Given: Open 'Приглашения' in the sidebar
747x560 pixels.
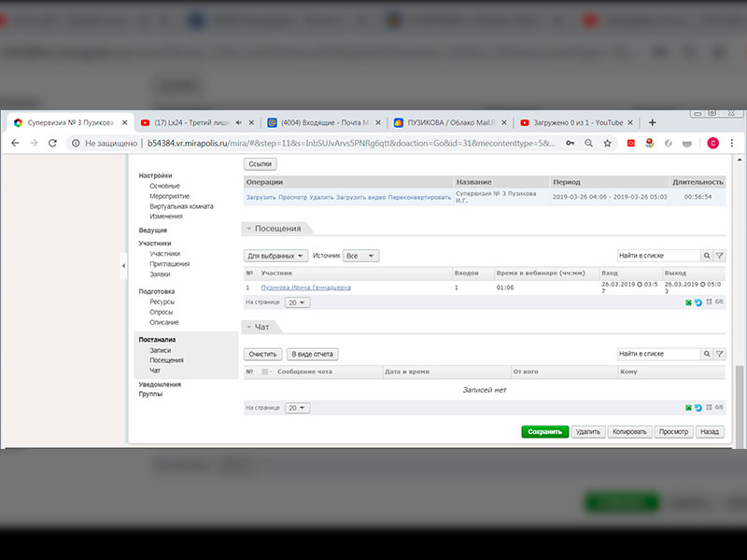Looking at the screenshot, I should [170, 264].
